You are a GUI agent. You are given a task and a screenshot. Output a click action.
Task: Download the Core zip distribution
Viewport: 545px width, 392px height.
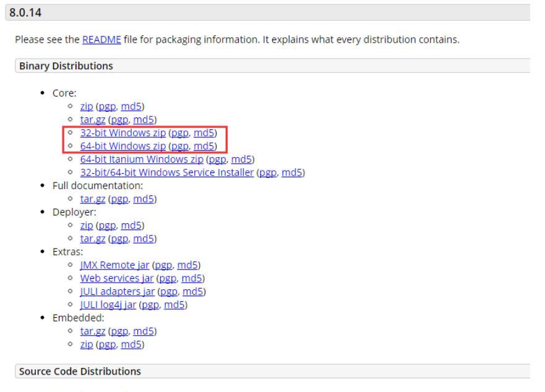[x=87, y=106]
